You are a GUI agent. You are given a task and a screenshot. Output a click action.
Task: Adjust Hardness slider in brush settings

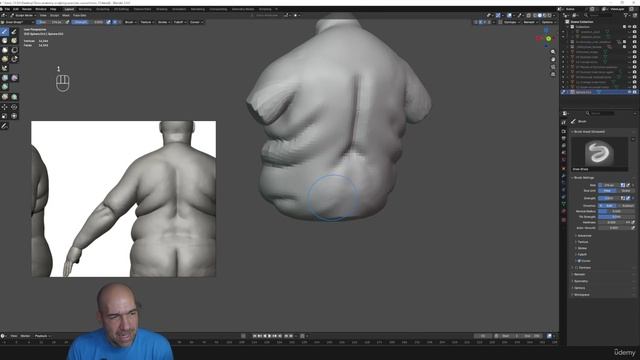coord(612,222)
